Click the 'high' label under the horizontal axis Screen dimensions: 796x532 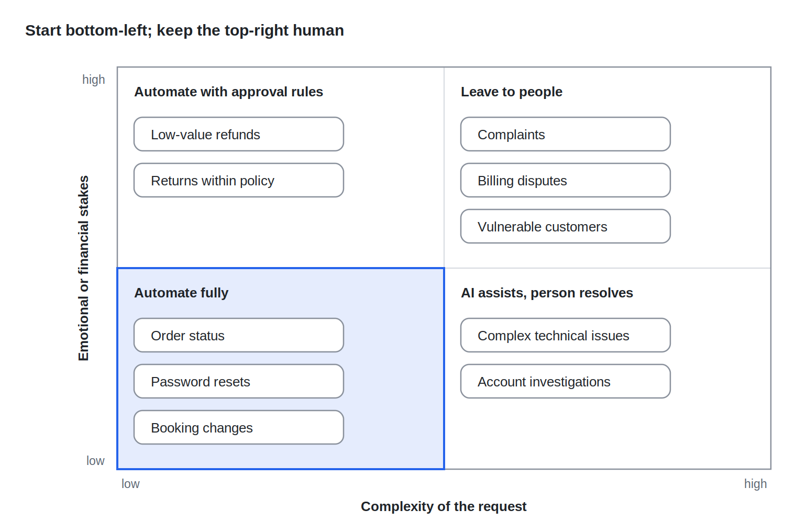click(x=756, y=484)
